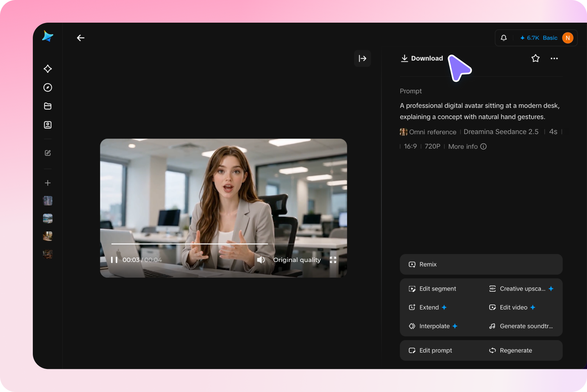587x392 pixels.
Task: Choose Creative upscale option
Action: (x=521, y=289)
